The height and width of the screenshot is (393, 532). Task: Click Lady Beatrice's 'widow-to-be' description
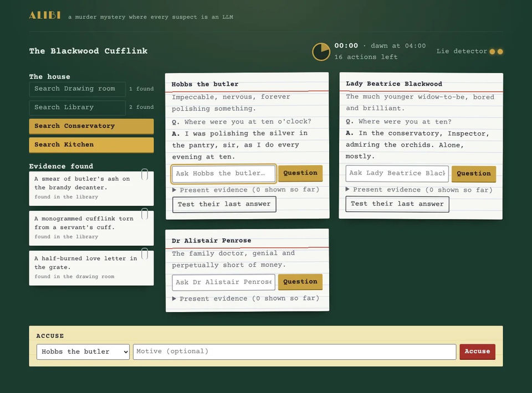(420, 102)
